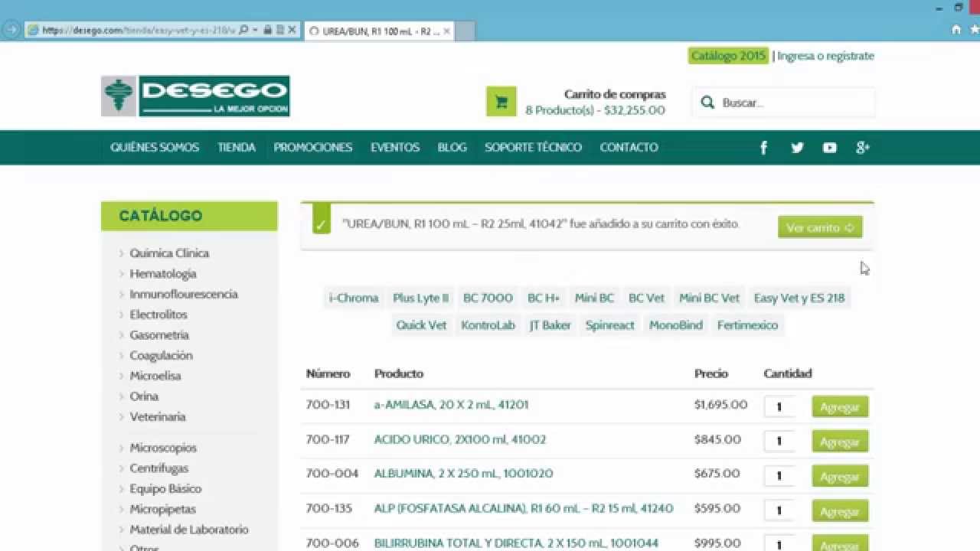Expand Coagulación catalog category
The image size is (980, 551).
point(162,356)
